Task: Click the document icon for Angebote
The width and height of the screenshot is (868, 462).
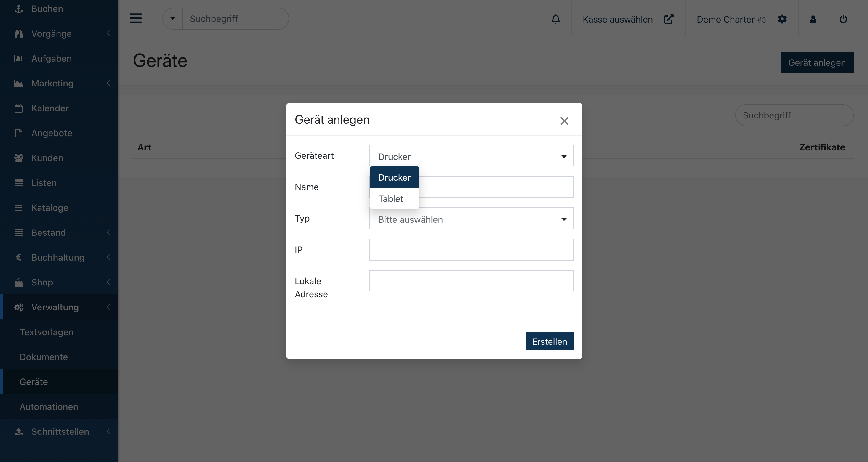Action: (19, 133)
